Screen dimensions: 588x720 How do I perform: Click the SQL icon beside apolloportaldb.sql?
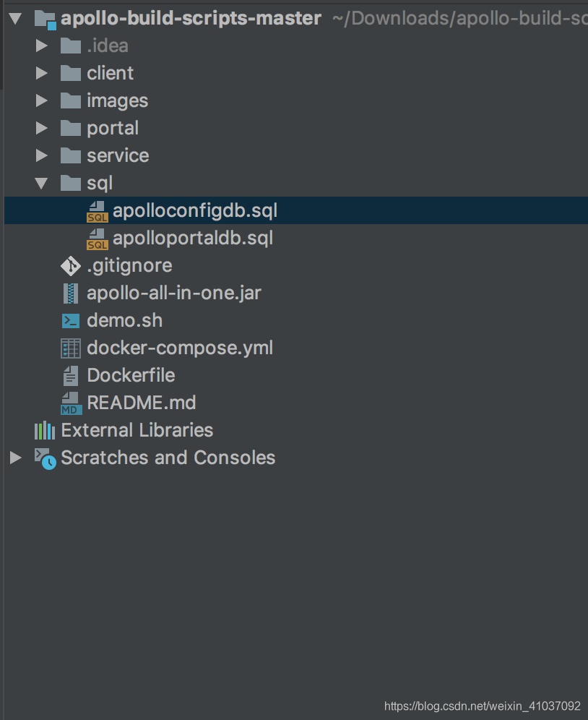pos(98,239)
